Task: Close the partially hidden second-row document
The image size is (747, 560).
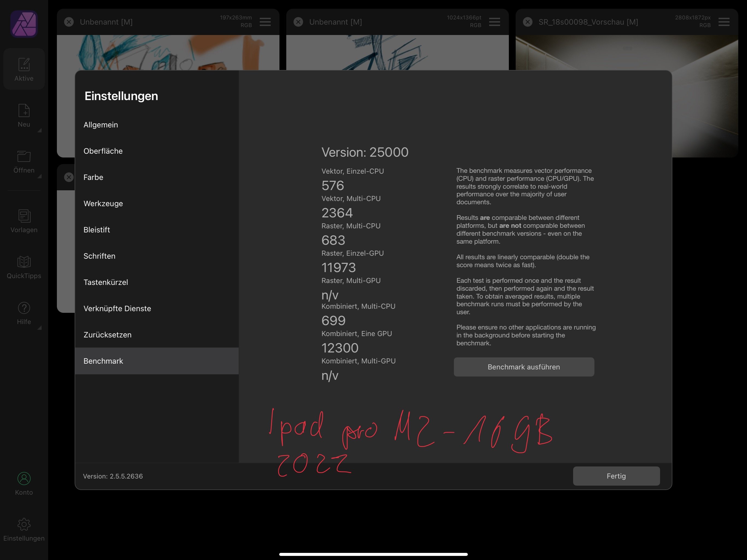Action: point(69,177)
